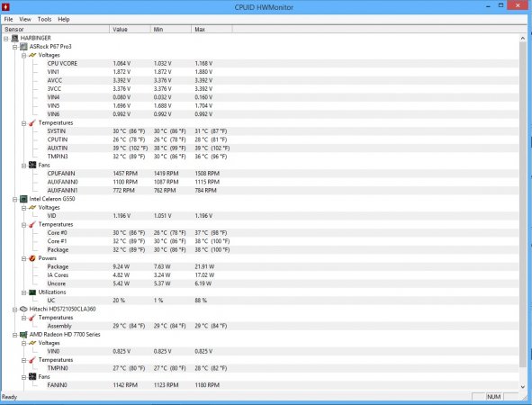Click the NUM indicator in status bar
Screen dimensions: 532x405
pos(493,397)
